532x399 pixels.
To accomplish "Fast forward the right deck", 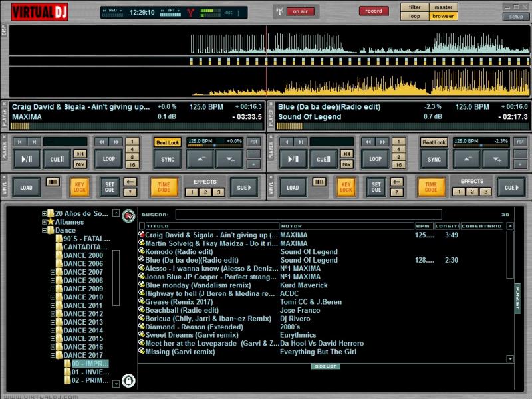I will (x=382, y=142).
